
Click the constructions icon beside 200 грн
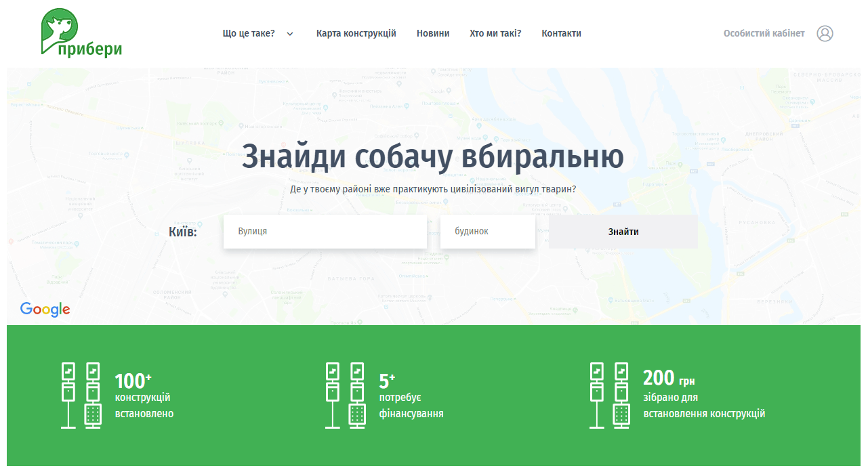(x=609, y=396)
